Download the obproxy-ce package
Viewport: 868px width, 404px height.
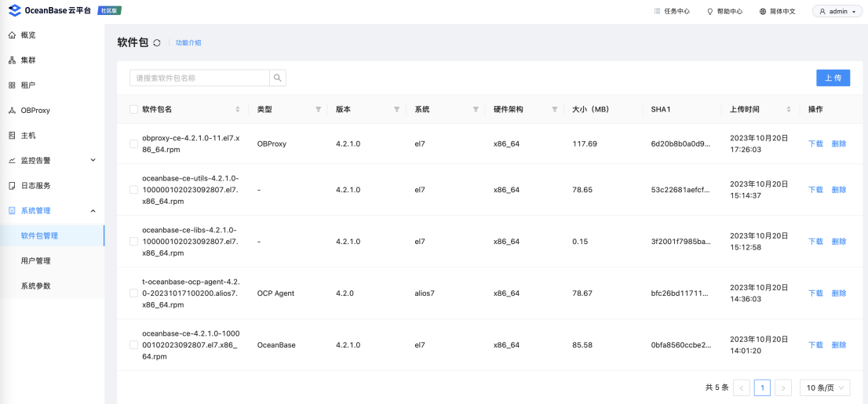pos(816,144)
